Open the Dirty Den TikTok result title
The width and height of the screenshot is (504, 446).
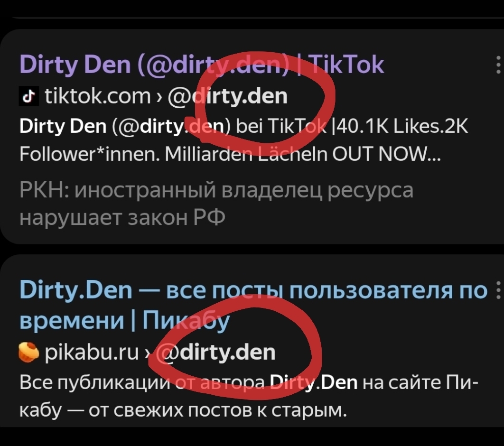202,65
